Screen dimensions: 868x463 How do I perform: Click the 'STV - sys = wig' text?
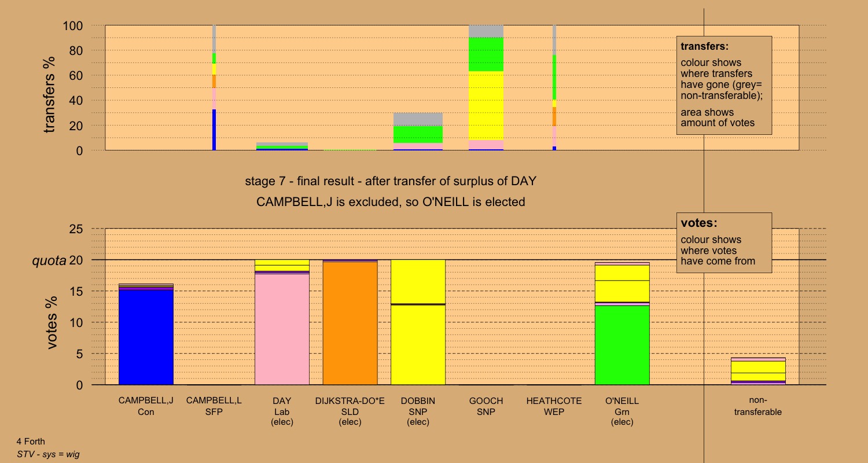coord(48,454)
